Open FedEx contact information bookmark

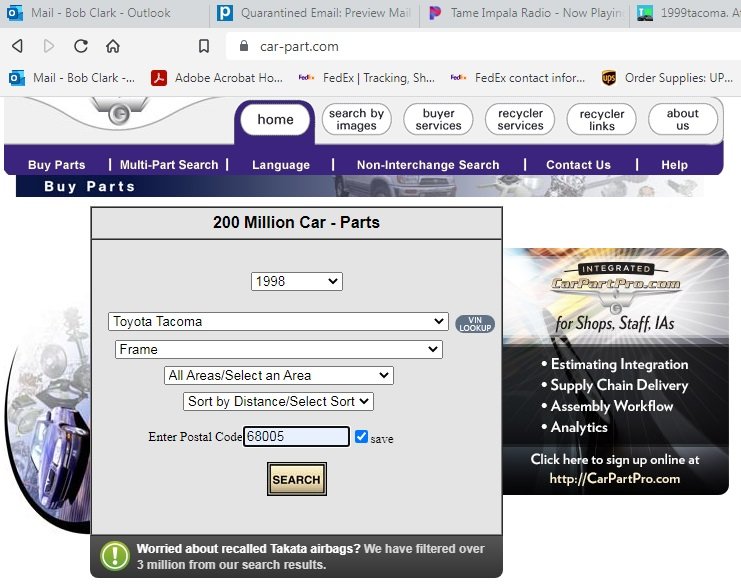tap(517, 78)
